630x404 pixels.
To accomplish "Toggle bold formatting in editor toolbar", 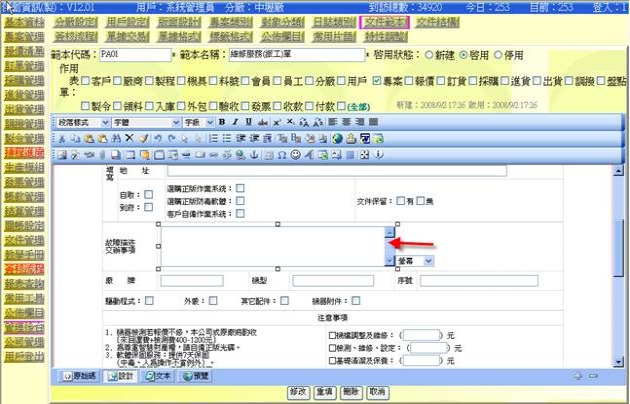I will click(x=222, y=121).
